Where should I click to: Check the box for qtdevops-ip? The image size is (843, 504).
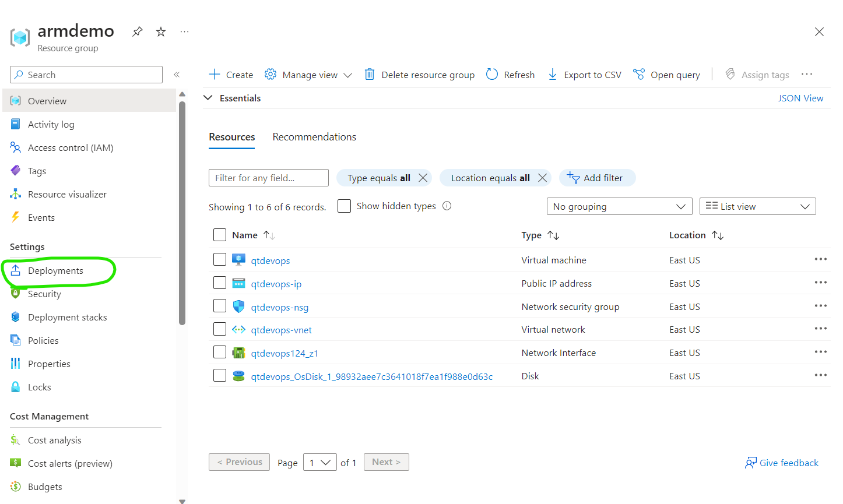(x=220, y=283)
